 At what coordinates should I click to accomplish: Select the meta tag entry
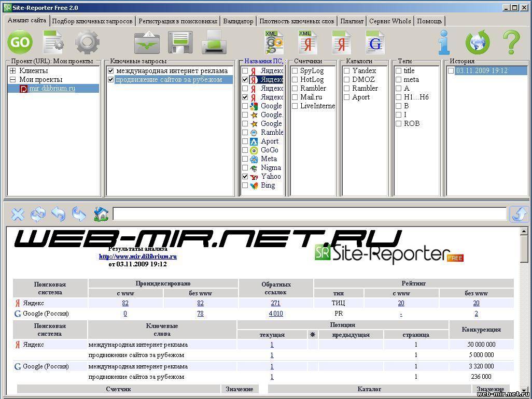(x=411, y=80)
